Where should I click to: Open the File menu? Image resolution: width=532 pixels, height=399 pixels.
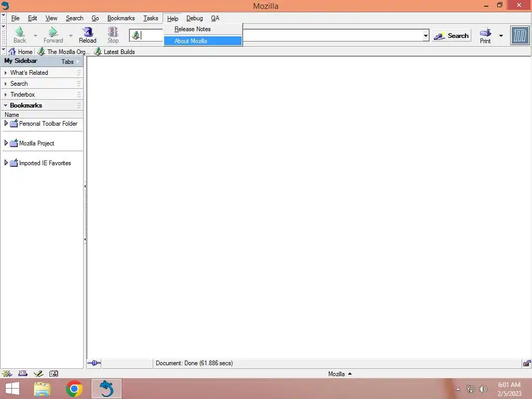15,18
